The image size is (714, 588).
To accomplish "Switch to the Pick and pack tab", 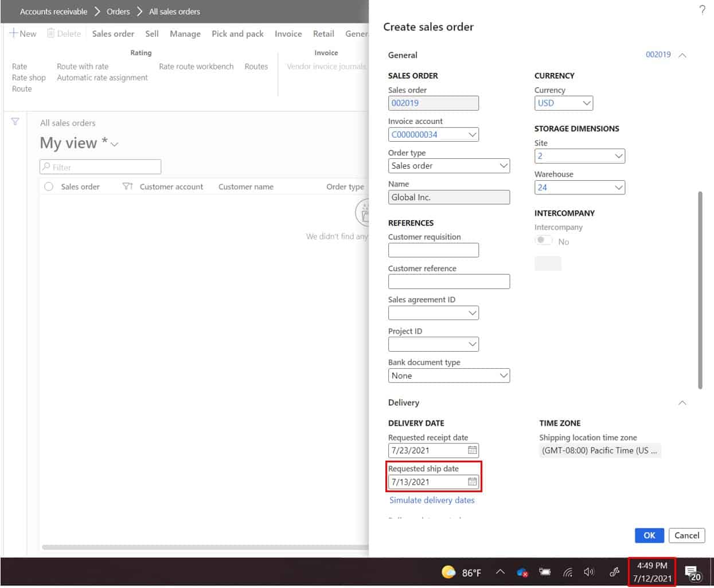I will tap(237, 34).
